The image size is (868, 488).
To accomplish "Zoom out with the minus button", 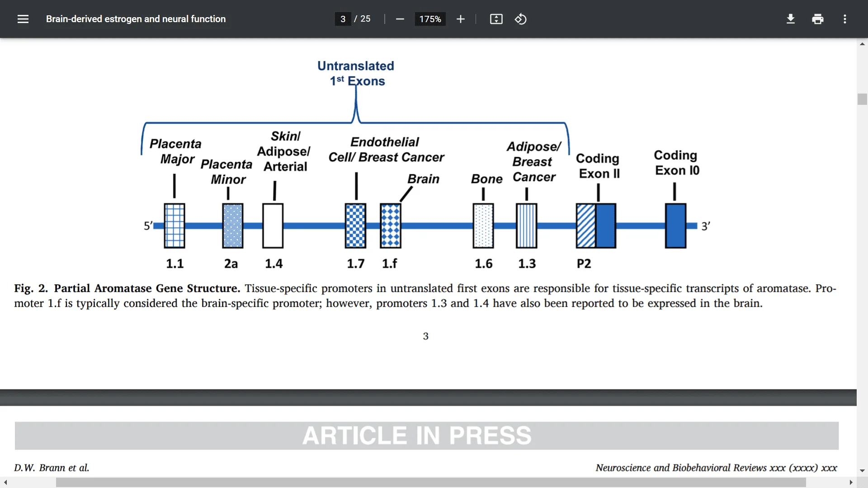I will [x=400, y=19].
